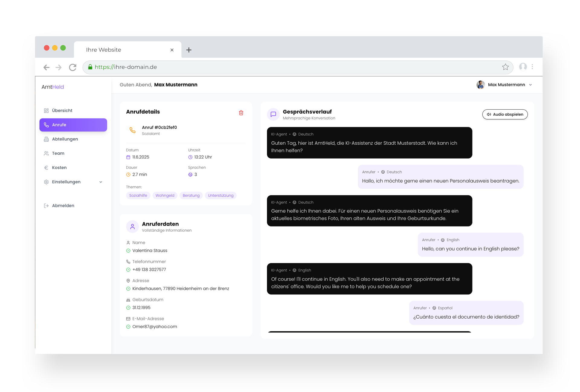580x392 pixels.
Task: Click the Anruferdaten person icon
Action: (132, 227)
